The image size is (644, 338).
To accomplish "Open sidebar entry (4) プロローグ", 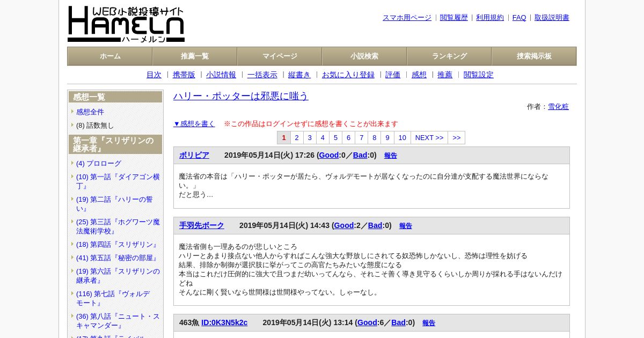I will click(x=99, y=164).
